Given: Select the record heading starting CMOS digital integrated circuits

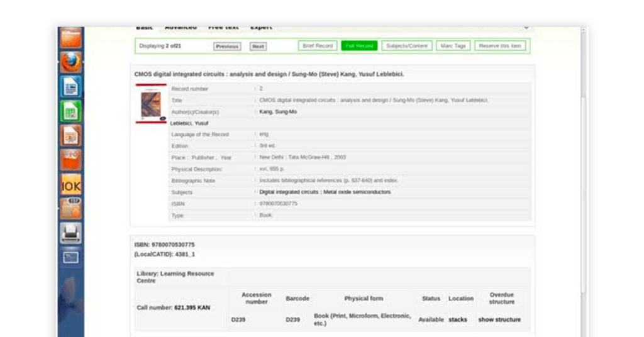Looking at the screenshot, I should (269, 74).
